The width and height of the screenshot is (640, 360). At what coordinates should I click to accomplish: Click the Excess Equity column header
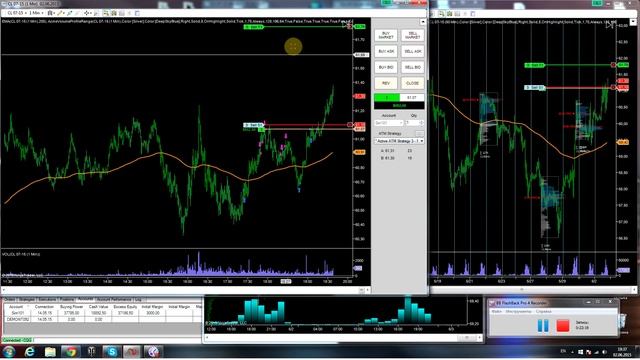tap(125, 307)
